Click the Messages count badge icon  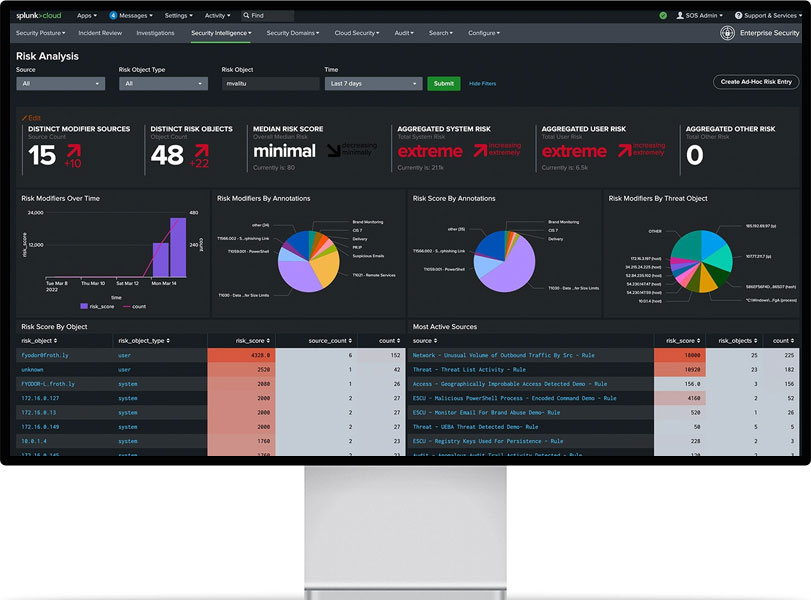pos(113,16)
